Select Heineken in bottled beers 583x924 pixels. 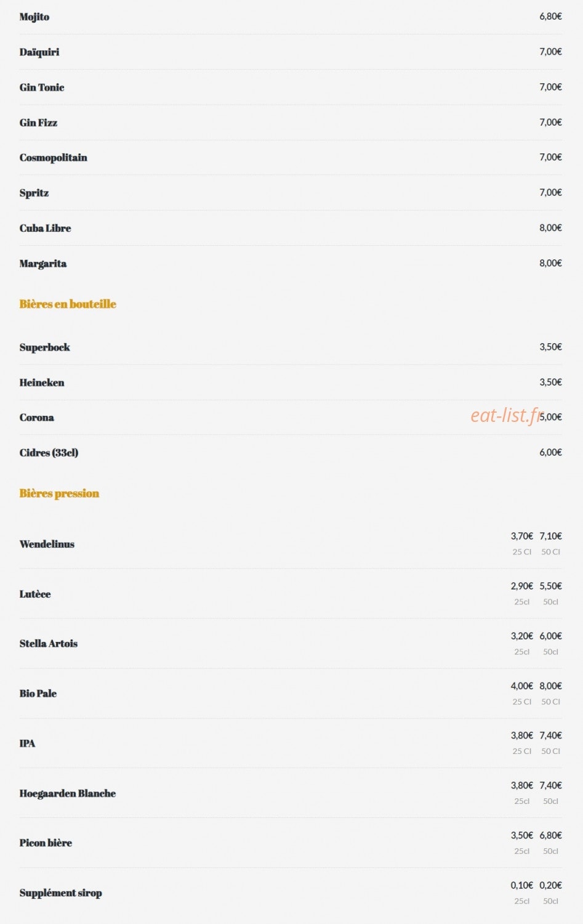coord(42,382)
